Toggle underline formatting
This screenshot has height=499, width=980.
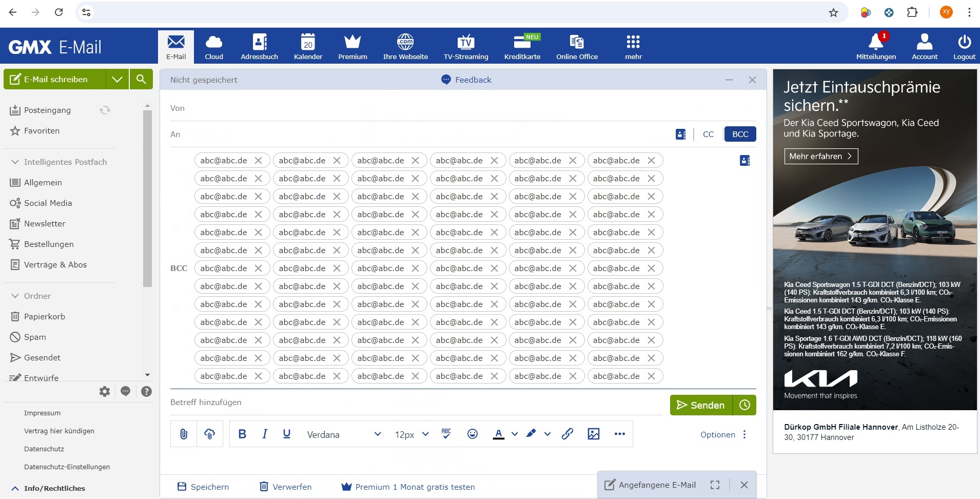(x=287, y=434)
